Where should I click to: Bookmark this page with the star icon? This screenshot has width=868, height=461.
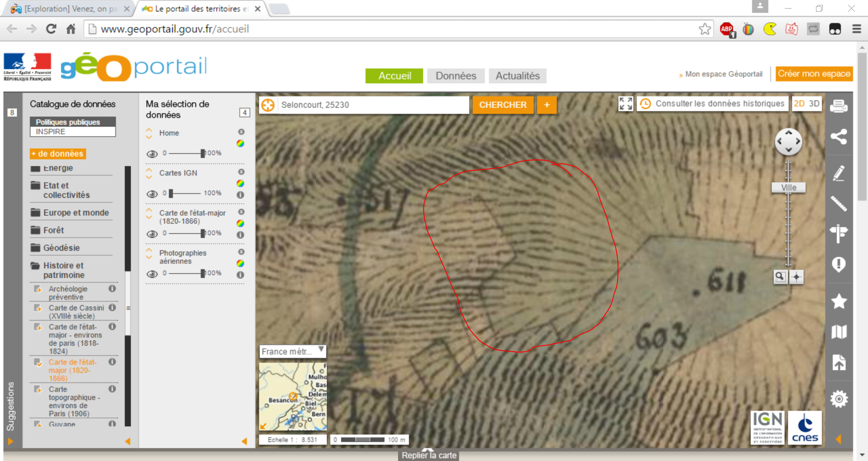coord(705,29)
